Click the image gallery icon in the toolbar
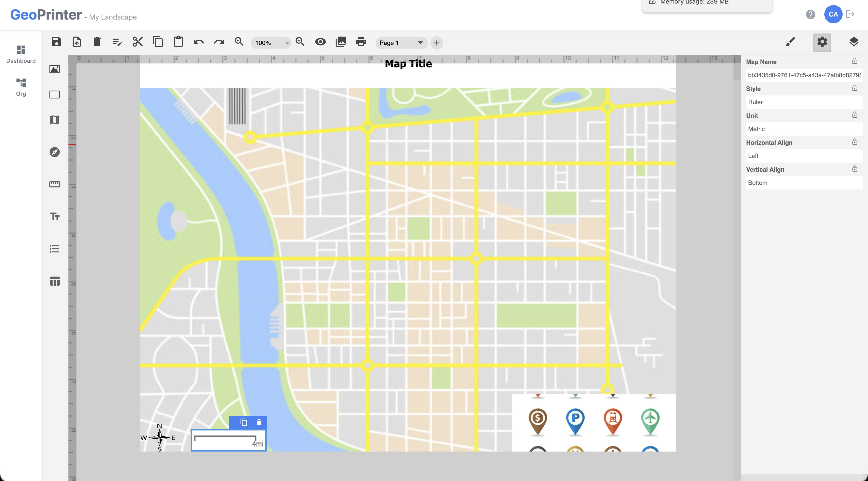 [341, 42]
